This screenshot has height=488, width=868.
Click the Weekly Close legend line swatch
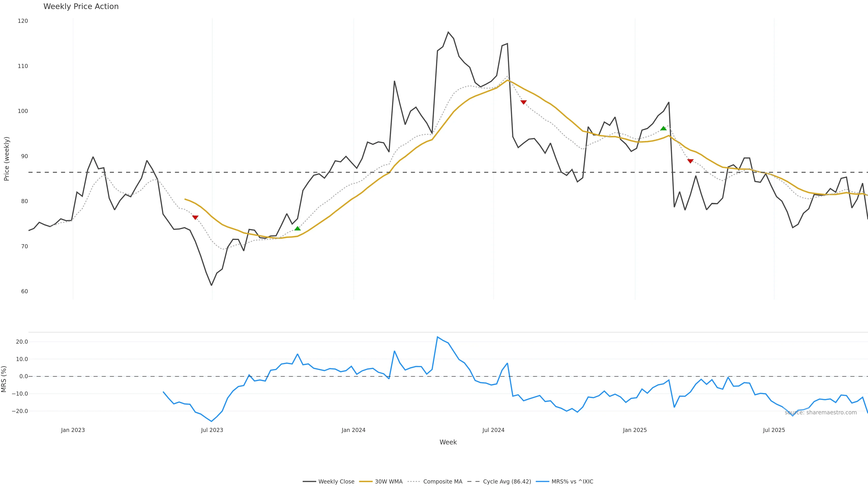[x=309, y=482]
